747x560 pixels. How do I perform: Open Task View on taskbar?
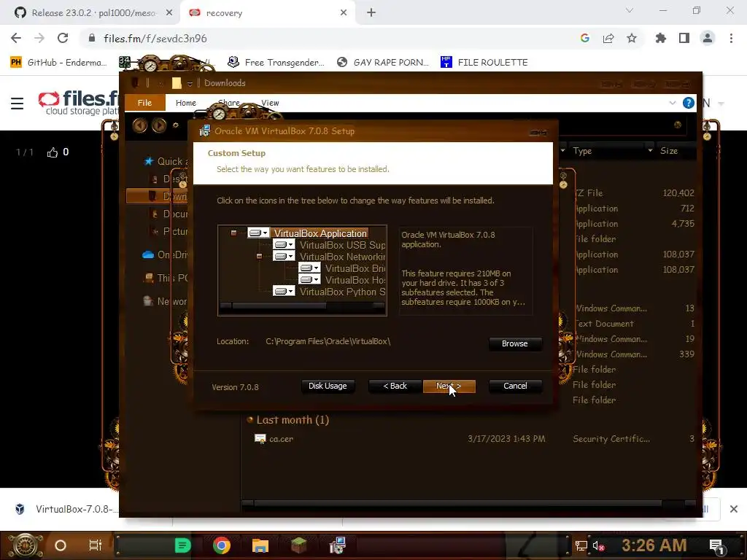click(x=96, y=545)
